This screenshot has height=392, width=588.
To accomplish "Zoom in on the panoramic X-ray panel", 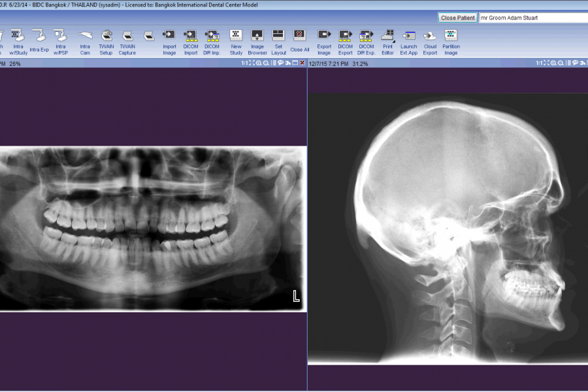I will (259, 63).
